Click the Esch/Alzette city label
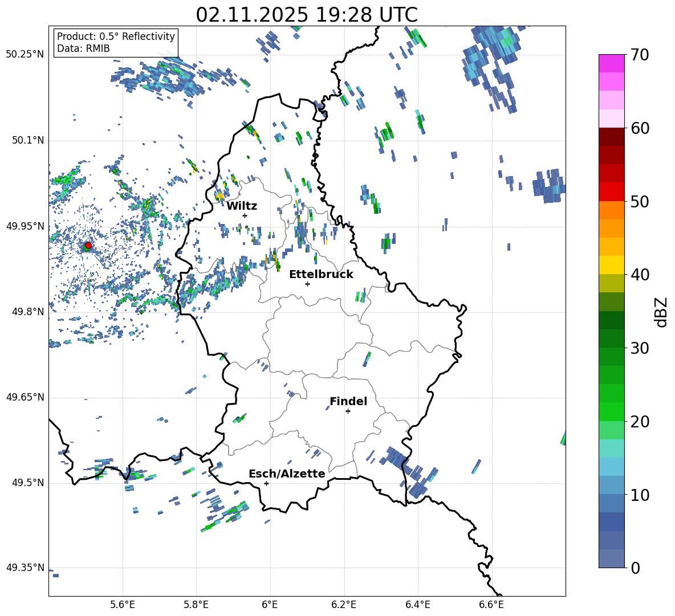The height and width of the screenshot is (616, 675). click(x=287, y=474)
